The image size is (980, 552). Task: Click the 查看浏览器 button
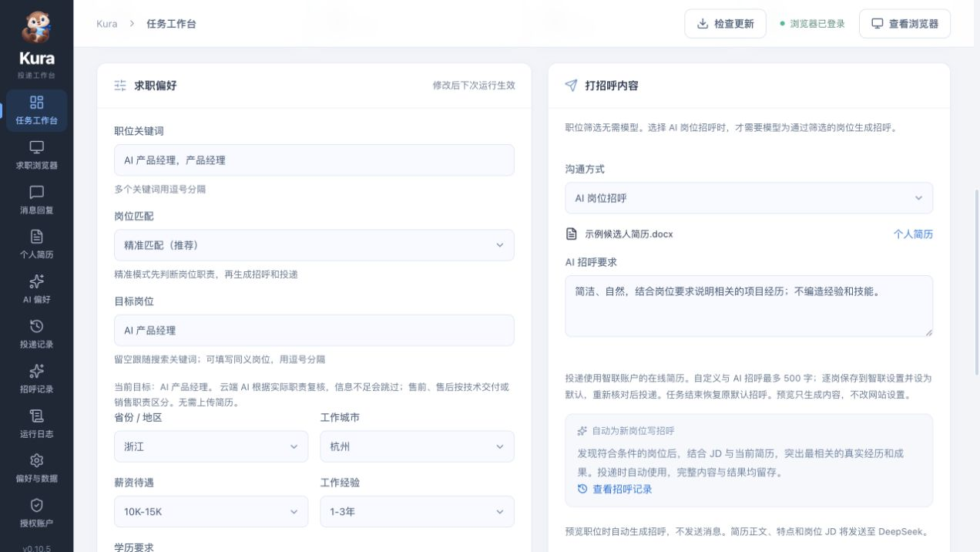tap(904, 24)
